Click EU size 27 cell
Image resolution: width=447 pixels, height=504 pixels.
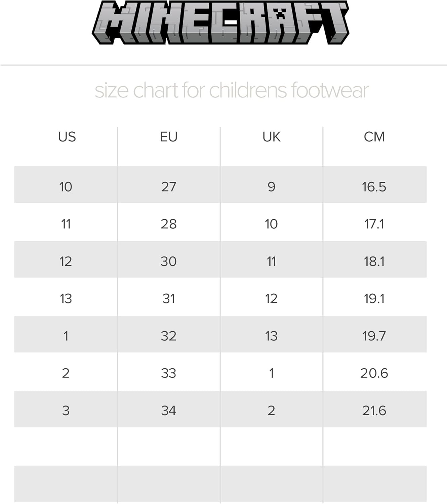tap(169, 187)
